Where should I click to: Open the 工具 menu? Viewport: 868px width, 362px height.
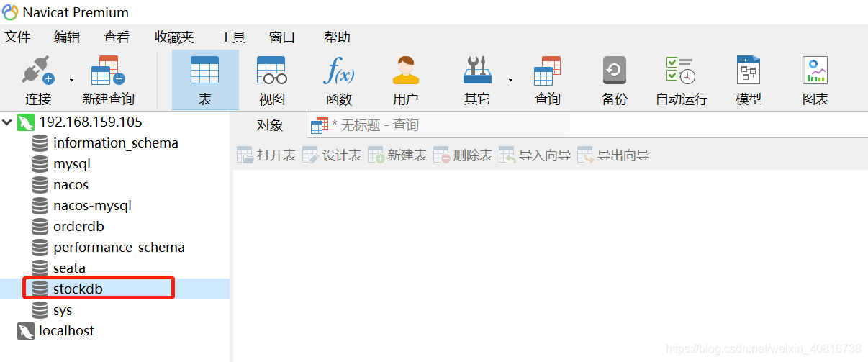click(232, 37)
